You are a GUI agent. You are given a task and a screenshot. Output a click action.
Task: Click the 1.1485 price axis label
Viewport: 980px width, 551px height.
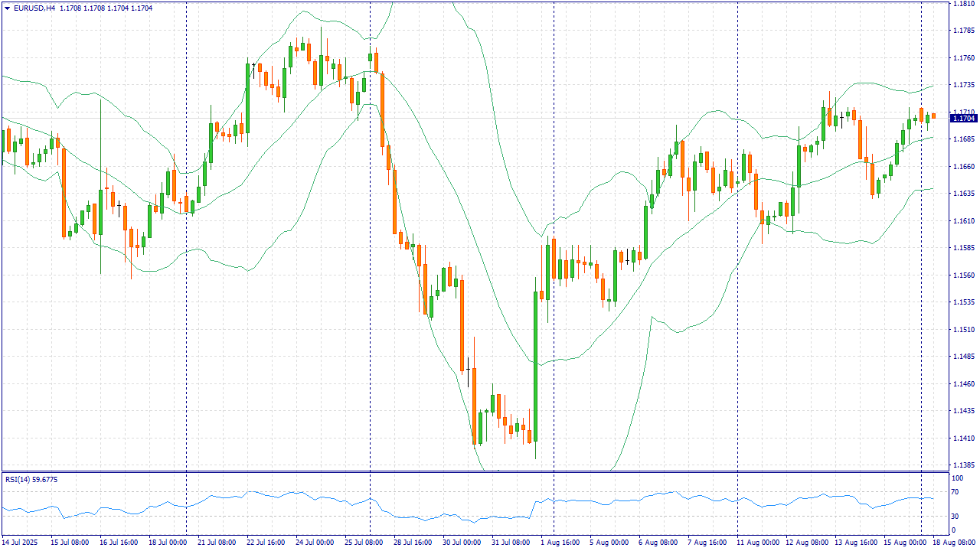[x=963, y=357]
